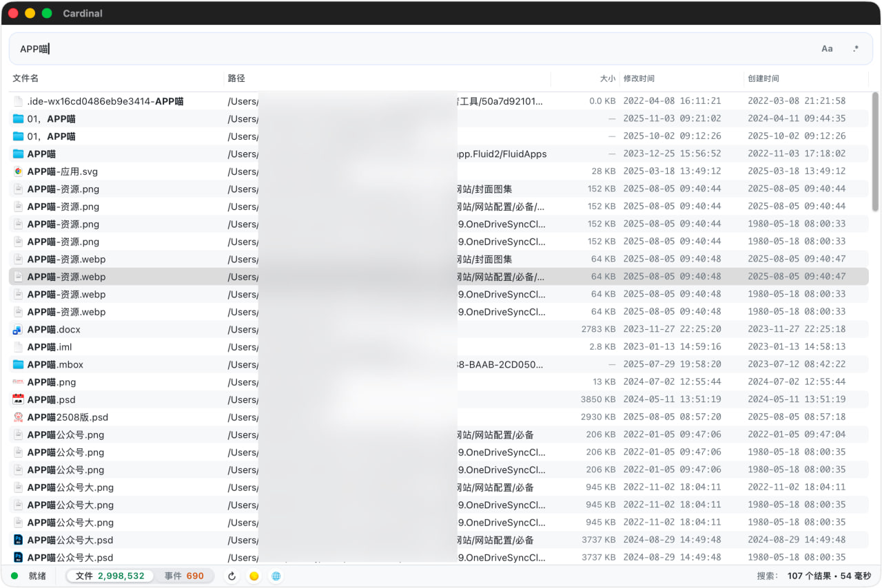The height and width of the screenshot is (588, 882).
Task: Enable regular expression search mode
Action: 856,48
